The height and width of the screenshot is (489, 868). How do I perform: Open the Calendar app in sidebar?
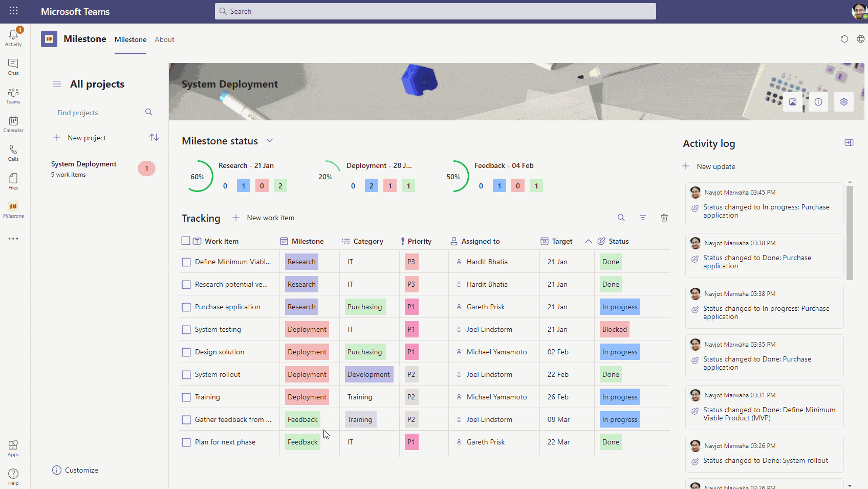coord(13,124)
